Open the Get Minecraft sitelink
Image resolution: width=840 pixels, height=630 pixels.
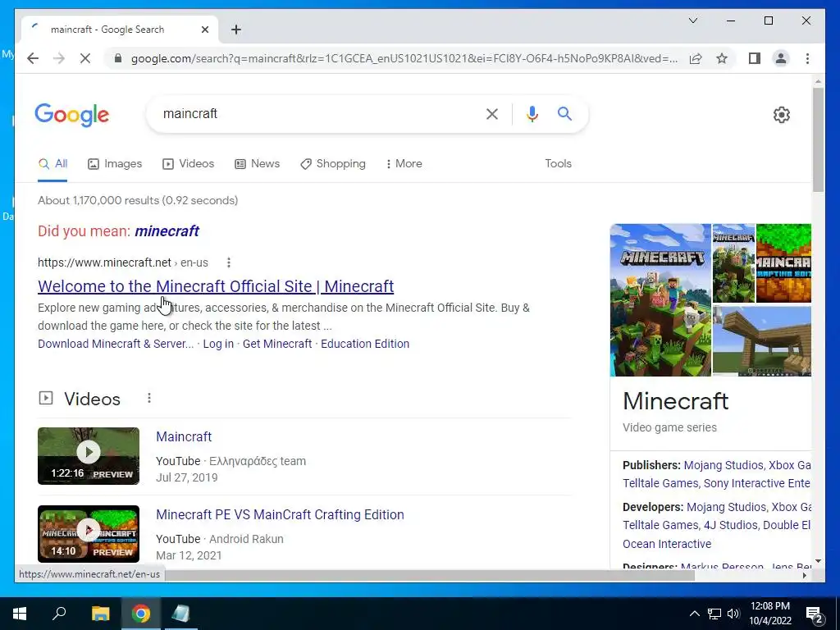tap(277, 344)
